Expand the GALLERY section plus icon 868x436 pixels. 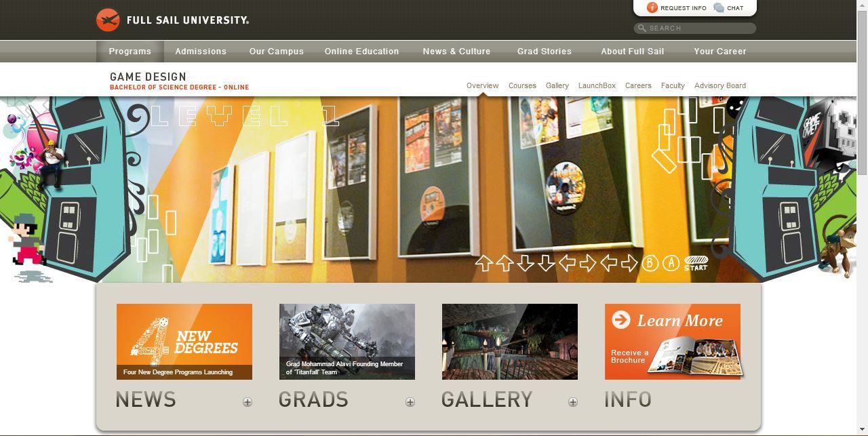click(x=573, y=402)
